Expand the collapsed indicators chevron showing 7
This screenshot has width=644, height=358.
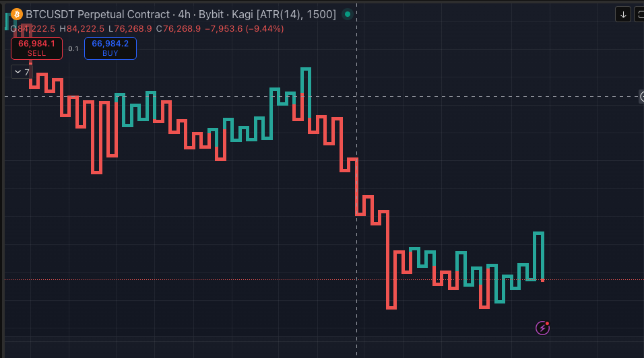pyautogui.click(x=22, y=71)
